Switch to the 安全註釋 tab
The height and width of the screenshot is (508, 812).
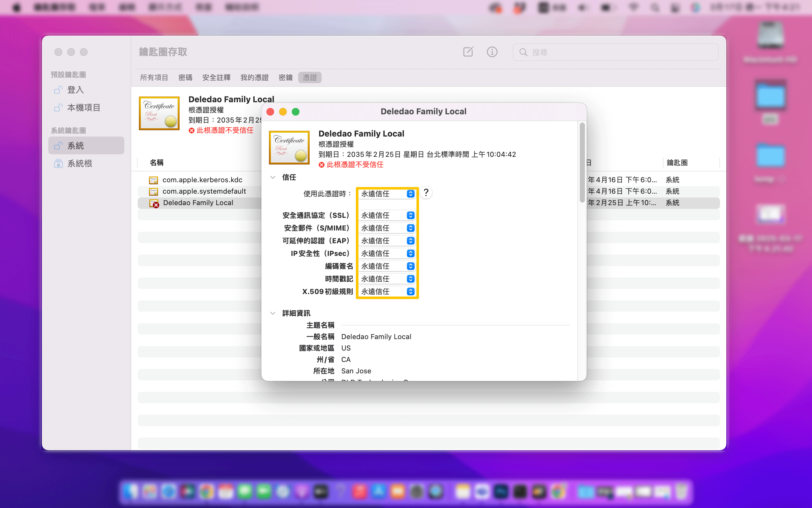pos(216,77)
